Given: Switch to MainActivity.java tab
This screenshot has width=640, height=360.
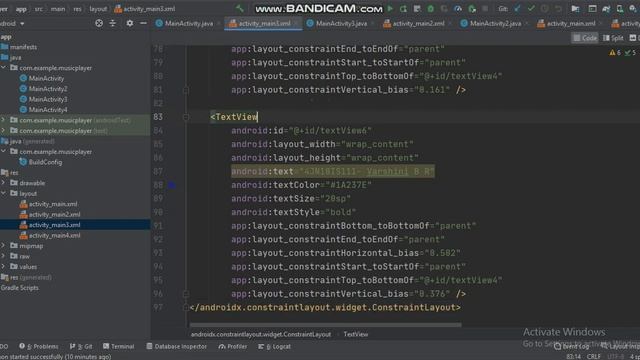Looking at the screenshot, I should [x=184, y=24].
